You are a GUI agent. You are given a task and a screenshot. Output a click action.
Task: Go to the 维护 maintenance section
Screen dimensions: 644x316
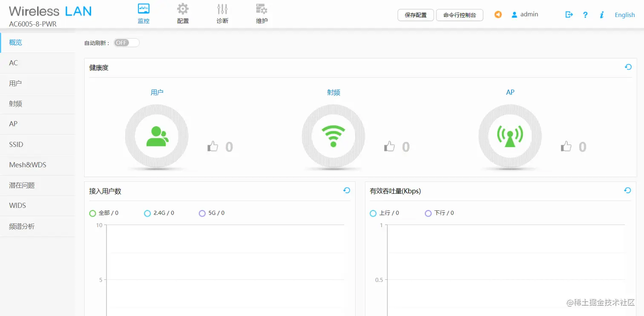click(x=261, y=13)
